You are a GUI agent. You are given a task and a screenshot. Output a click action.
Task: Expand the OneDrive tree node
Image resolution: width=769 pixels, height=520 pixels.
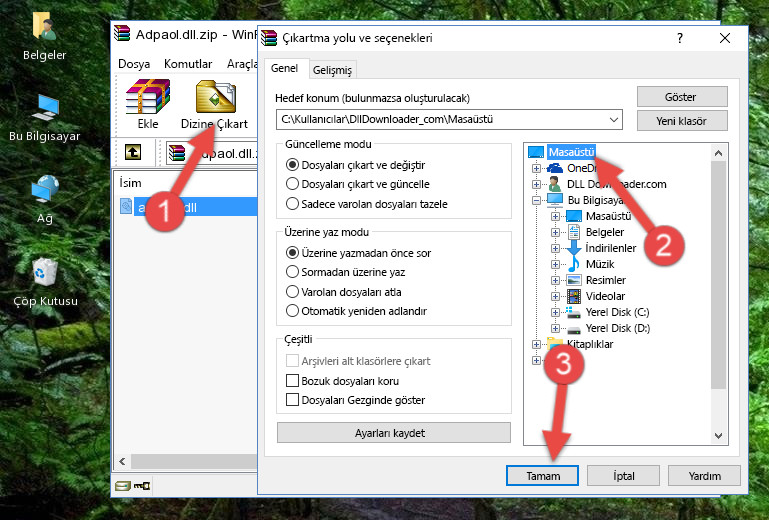536,168
